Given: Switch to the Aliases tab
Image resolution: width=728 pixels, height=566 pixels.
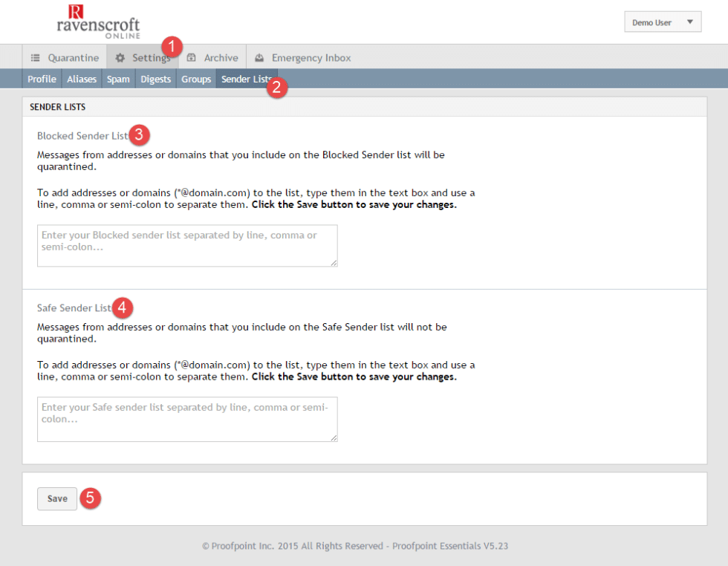Looking at the screenshot, I should 82,79.
